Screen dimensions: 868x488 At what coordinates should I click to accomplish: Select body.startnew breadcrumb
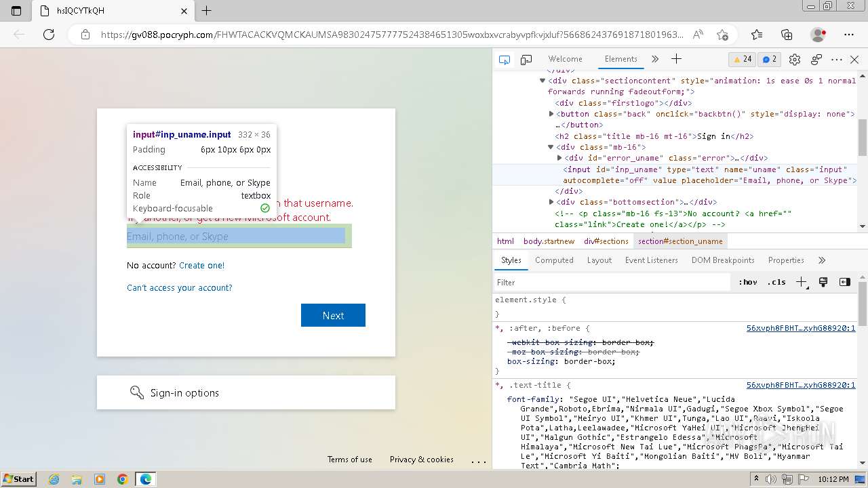549,241
